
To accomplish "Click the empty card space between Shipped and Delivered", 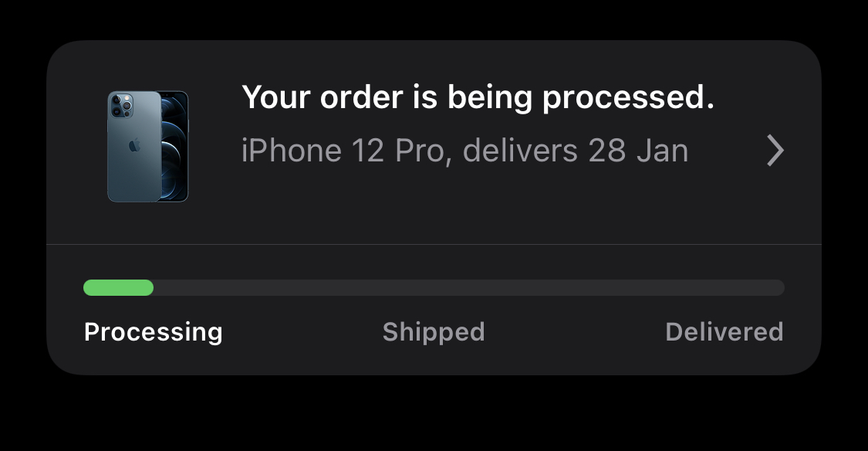I will tap(575, 332).
